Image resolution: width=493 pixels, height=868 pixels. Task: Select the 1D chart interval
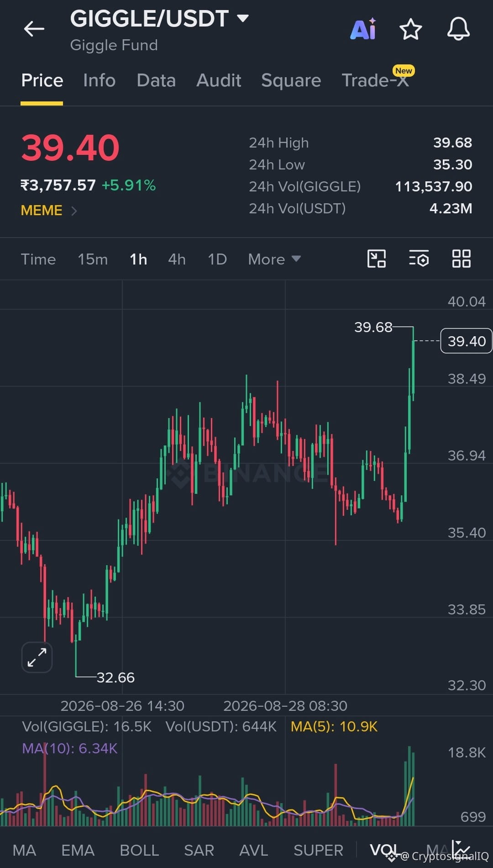coord(217,259)
